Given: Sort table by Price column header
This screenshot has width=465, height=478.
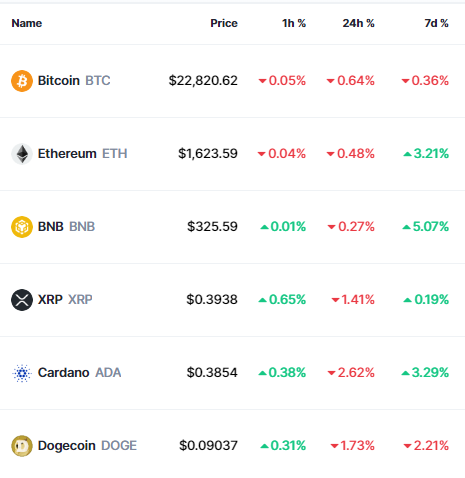Looking at the screenshot, I should (x=224, y=23).
